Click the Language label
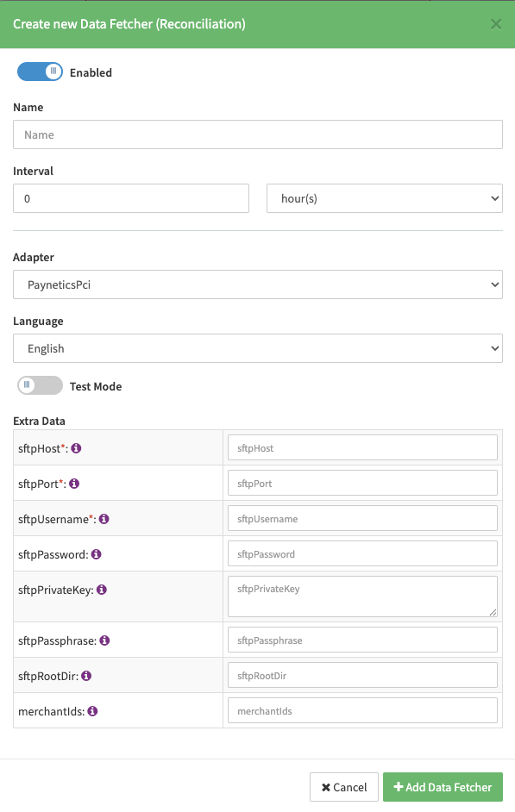Image resolution: width=515 pixels, height=812 pixels. tap(38, 321)
